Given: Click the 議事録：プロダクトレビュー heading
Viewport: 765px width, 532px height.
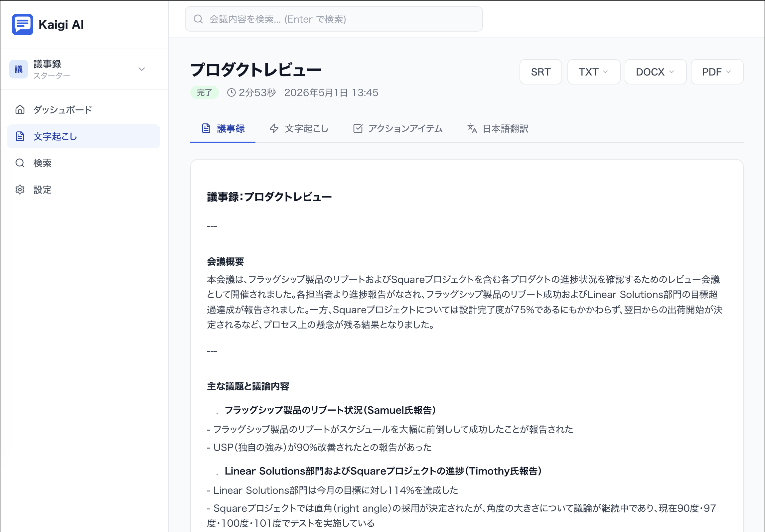Looking at the screenshot, I should tap(269, 197).
